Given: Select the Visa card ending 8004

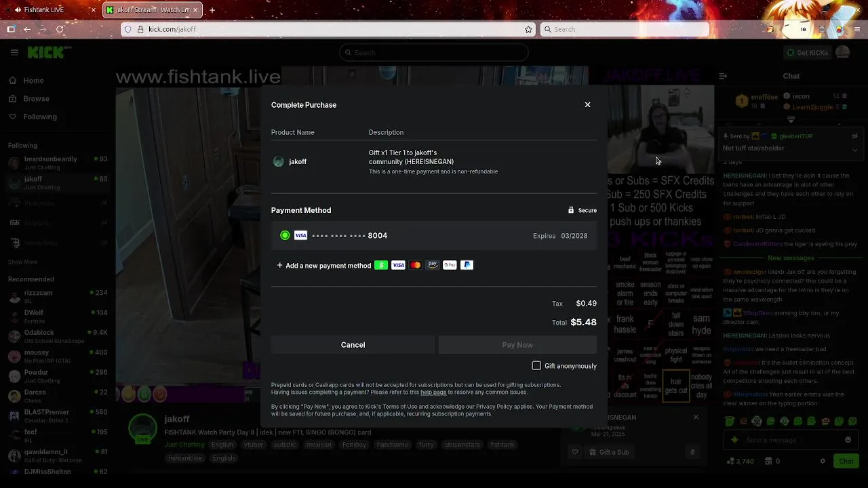Looking at the screenshot, I should (434, 235).
